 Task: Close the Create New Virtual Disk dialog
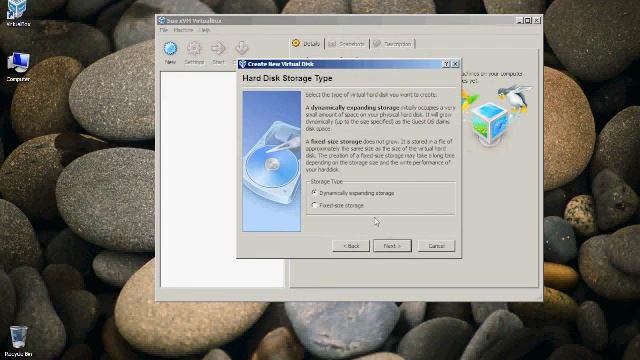coord(456,64)
